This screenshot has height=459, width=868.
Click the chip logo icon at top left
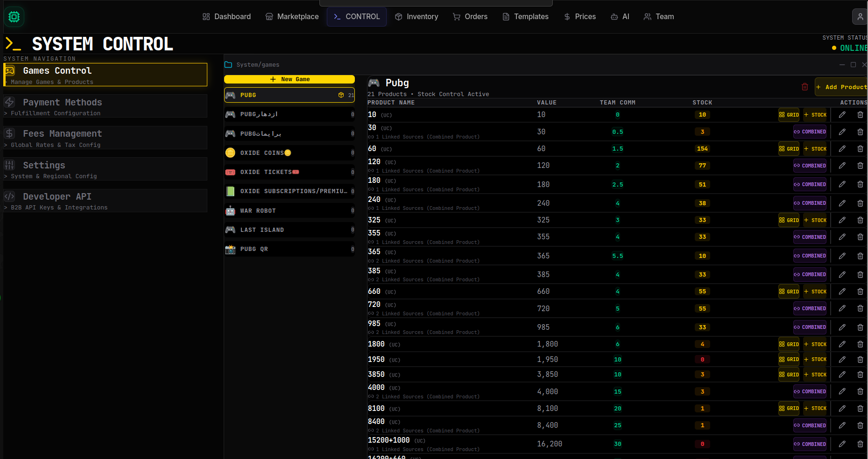tap(14, 17)
